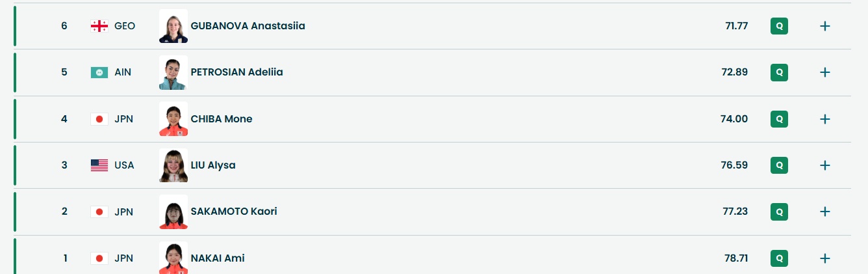Click the Q qualified badge for Liu Alysa
This screenshot has height=274, width=868.
pos(779,165)
